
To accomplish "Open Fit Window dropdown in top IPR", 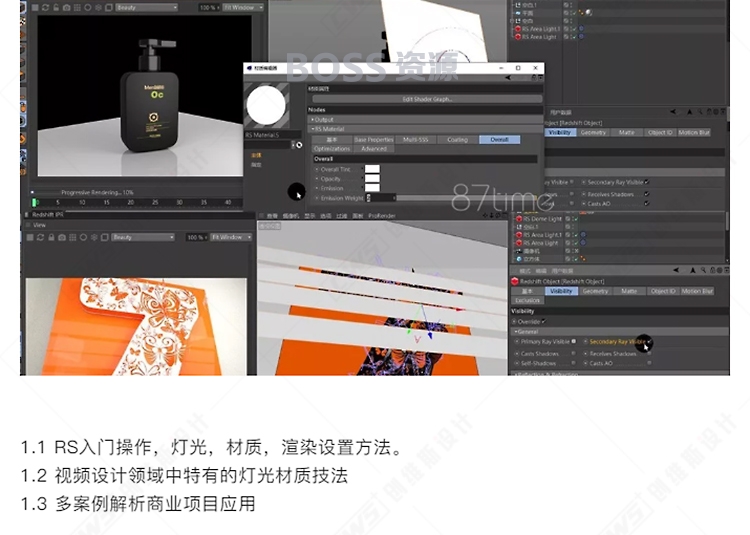I will click(x=243, y=8).
